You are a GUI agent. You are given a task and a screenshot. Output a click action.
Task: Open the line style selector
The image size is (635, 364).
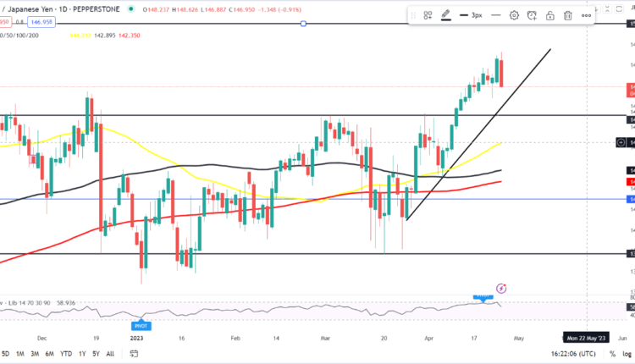[495, 15]
